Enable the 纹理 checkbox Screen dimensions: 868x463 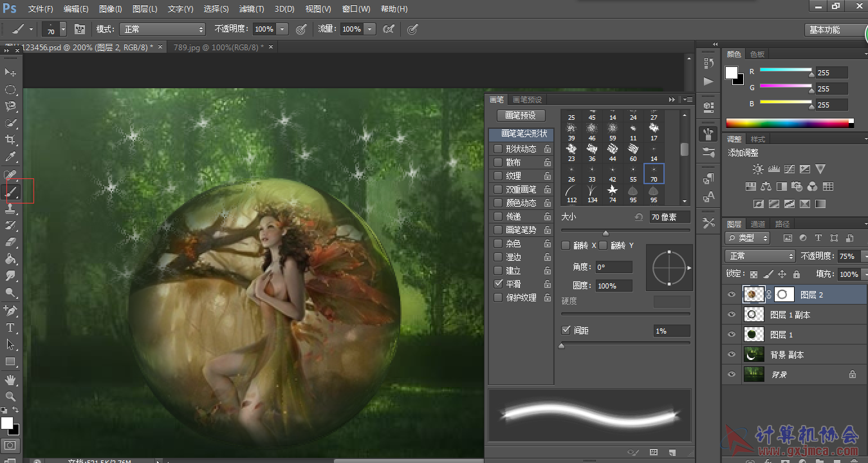tap(498, 176)
